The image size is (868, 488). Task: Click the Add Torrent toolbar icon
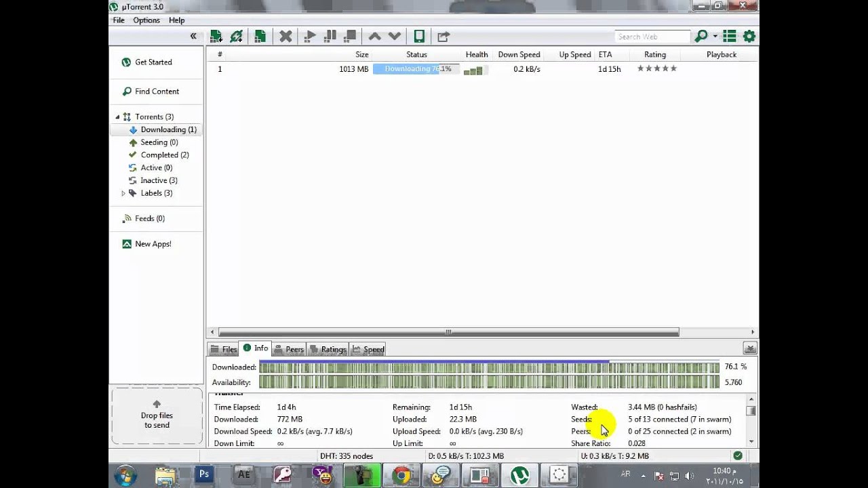[x=216, y=36]
